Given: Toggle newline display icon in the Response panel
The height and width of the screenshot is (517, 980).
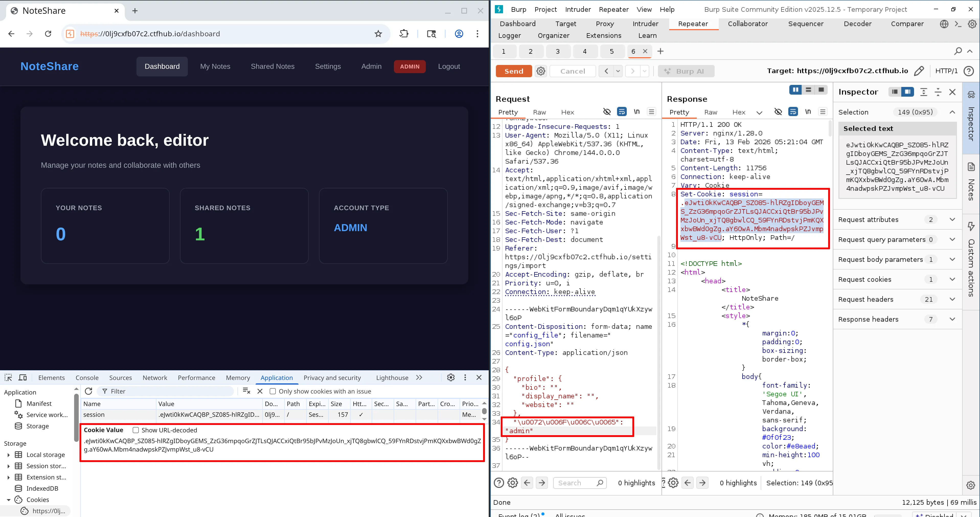Looking at the screenshot, I should [x=808, y=111].
